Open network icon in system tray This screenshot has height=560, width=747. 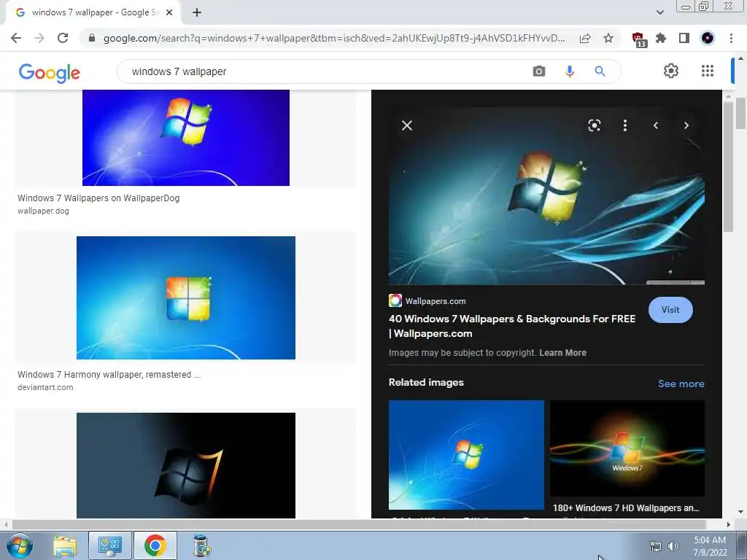tap(656, 546)
